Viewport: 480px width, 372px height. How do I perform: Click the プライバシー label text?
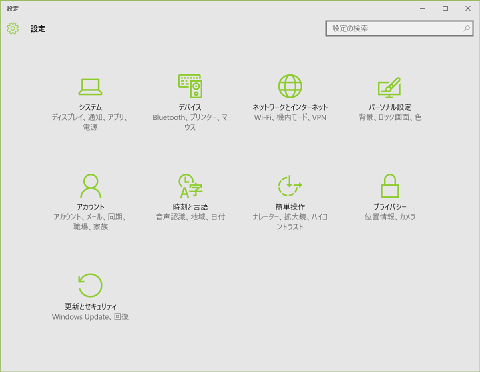coord(390,207)
